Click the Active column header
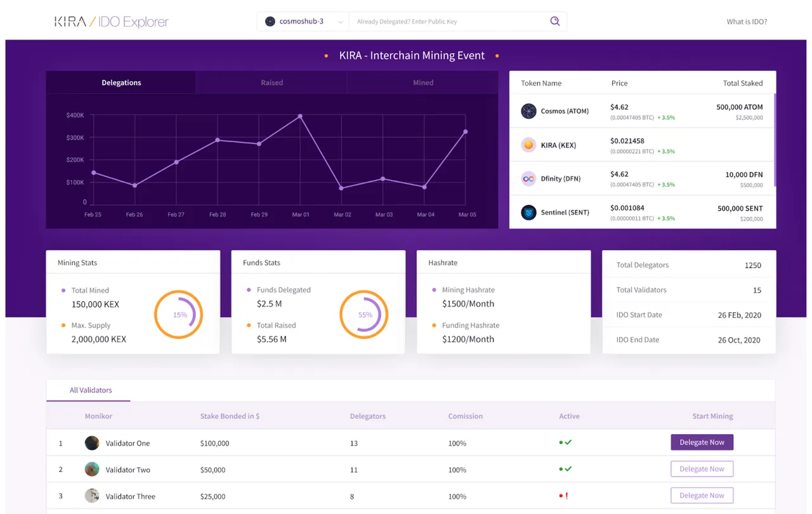This screenshot has height=514, width=812. click(569, 416)
